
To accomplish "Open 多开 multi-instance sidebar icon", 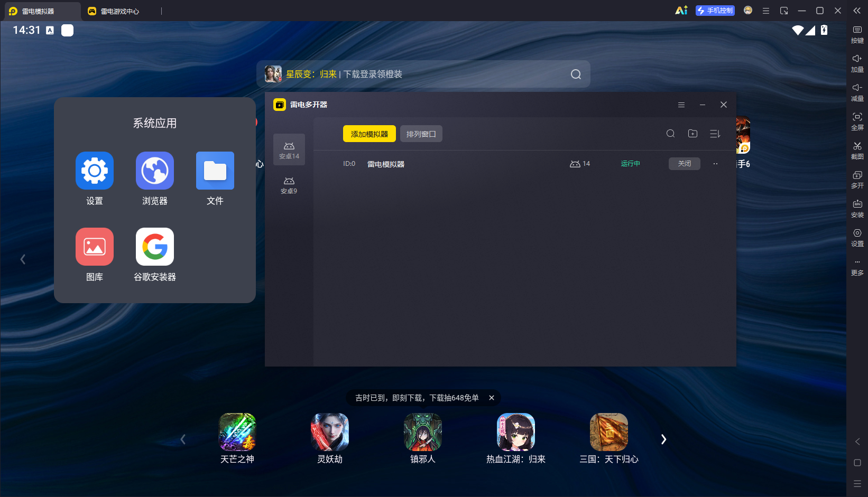I will (857, 180).
